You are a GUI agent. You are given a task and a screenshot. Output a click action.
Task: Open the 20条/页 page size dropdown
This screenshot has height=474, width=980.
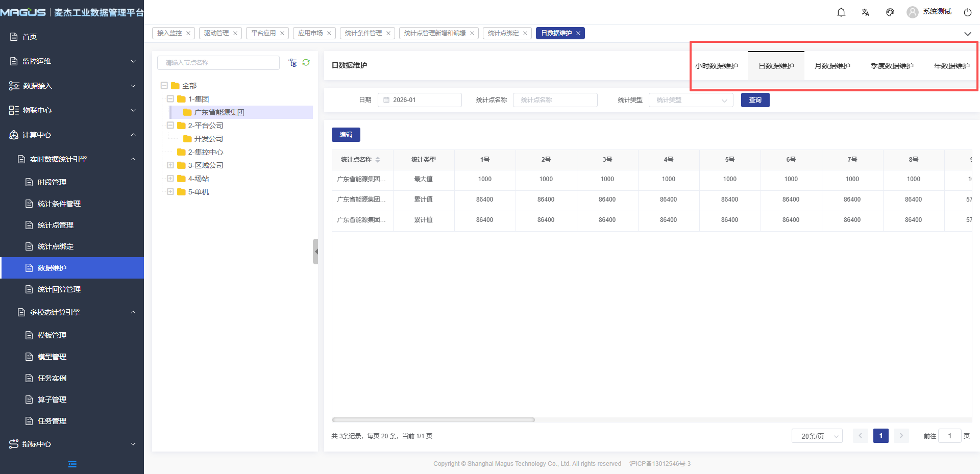[817, 436]
